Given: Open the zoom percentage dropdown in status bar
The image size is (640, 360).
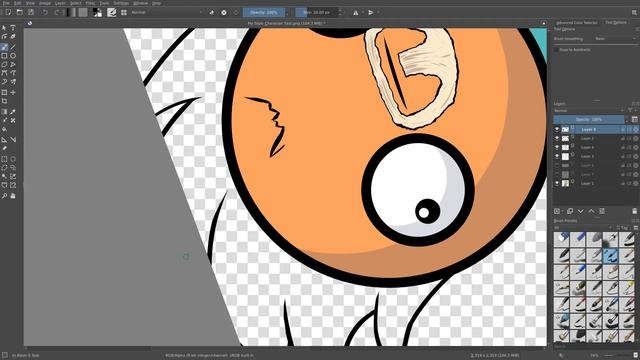Looking at the screenshot, I should pyautogui.click(x=594, y=356).
